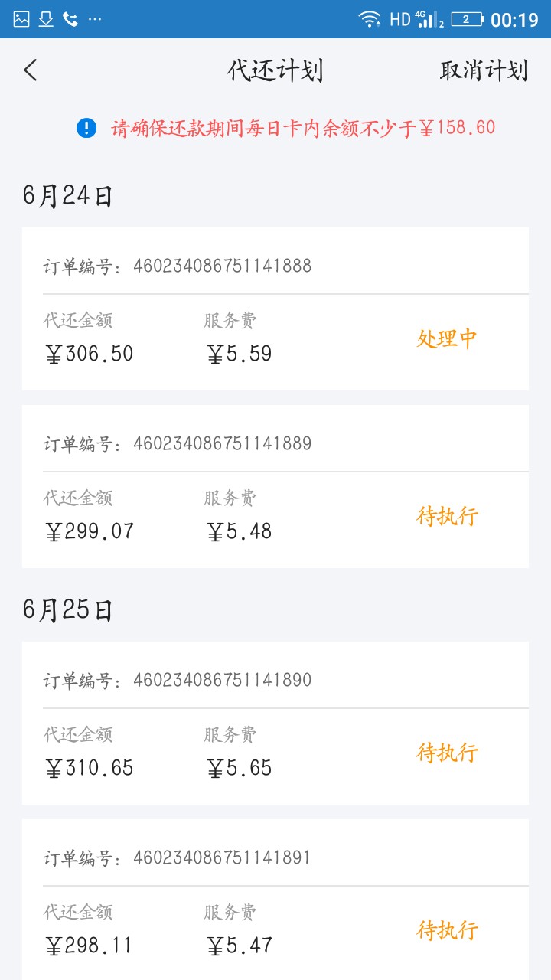Tap the three-dots overflow icon in status bar

tap(95, 19)
